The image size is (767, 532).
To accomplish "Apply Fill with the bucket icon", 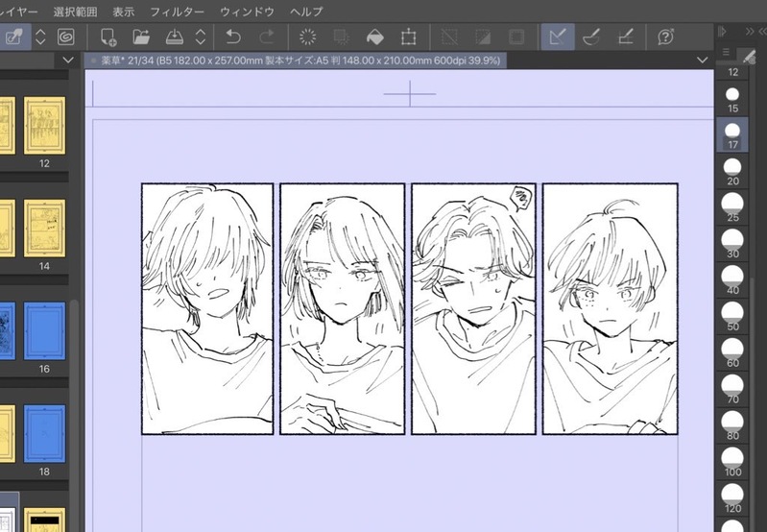I will click(374, 36).
